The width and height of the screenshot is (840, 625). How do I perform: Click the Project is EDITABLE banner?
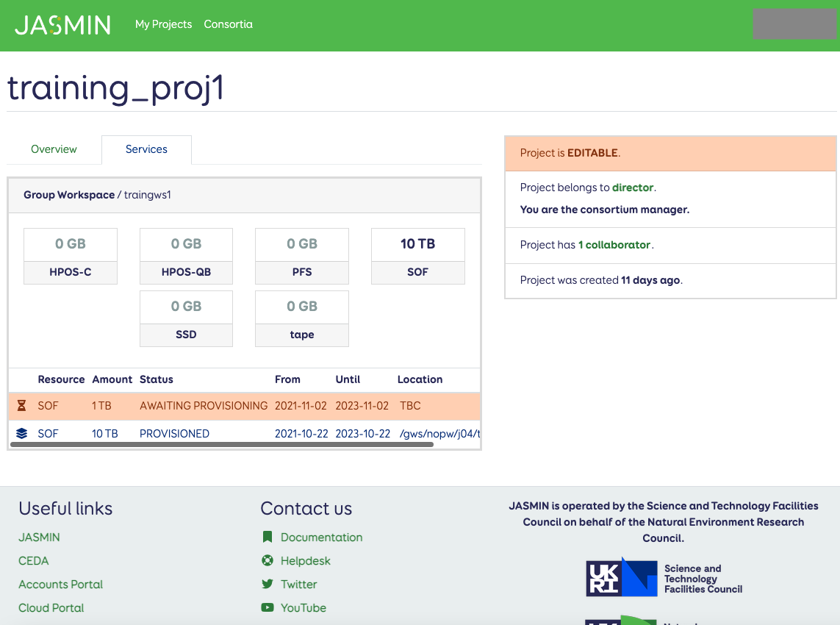670,153
